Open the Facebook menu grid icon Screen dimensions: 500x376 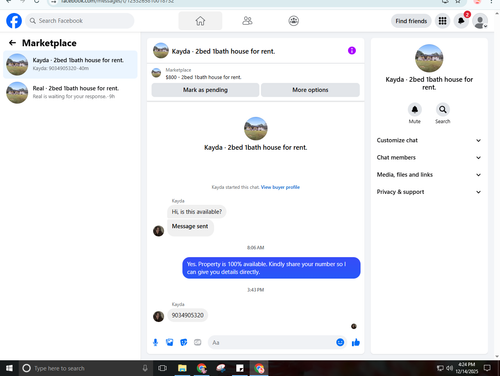pos(442,21)
